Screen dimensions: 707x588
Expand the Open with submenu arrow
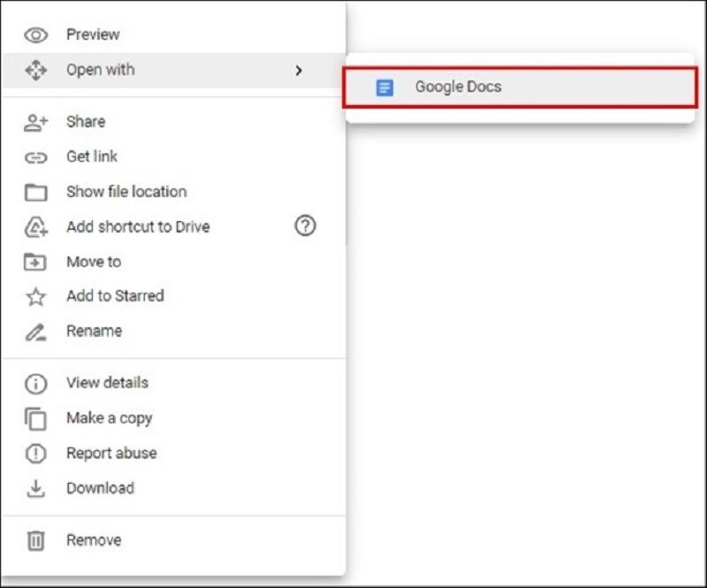(300, 69)
